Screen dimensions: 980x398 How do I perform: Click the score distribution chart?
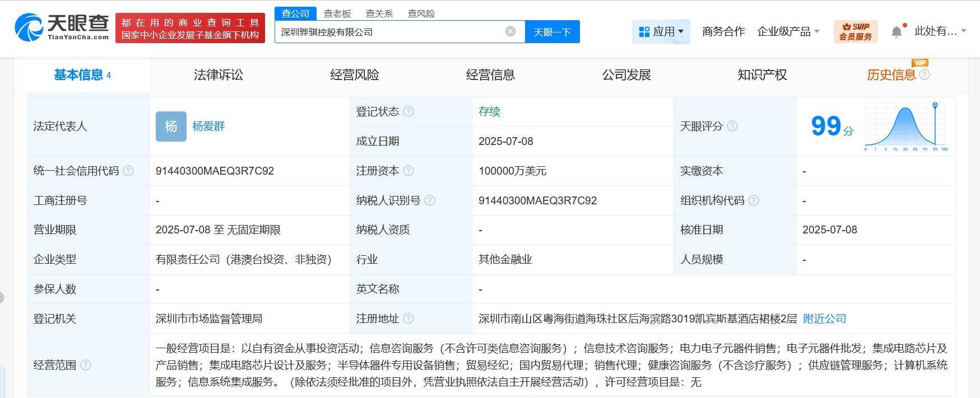(907, 127)
